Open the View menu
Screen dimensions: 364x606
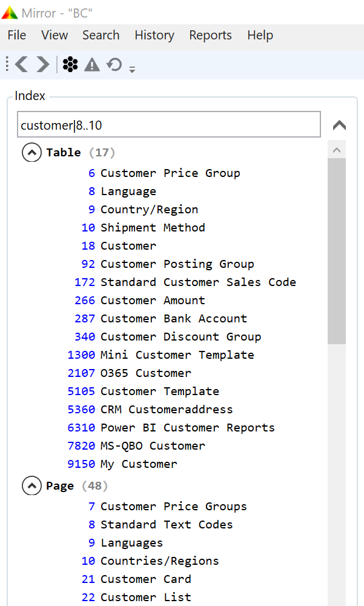point(55,35)
